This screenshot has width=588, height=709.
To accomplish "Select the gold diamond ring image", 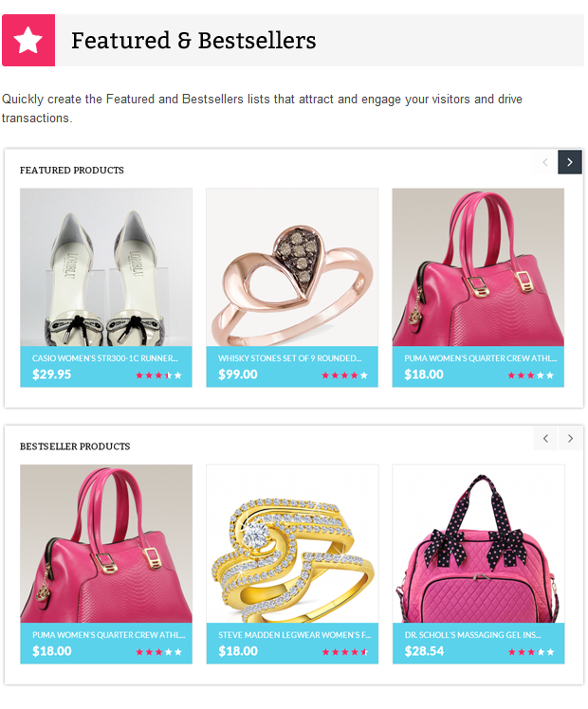I will click(x=292, y=544).
